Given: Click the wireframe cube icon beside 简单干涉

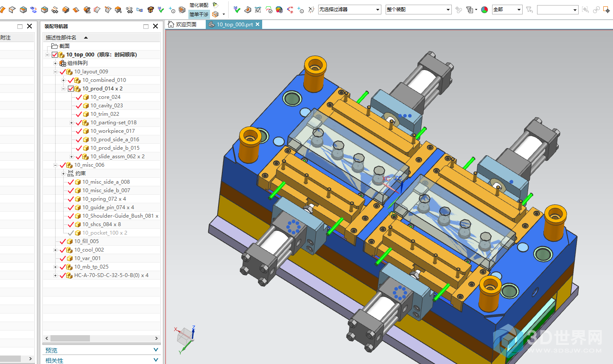Looking at the screenshot, I should click(216, 14).
